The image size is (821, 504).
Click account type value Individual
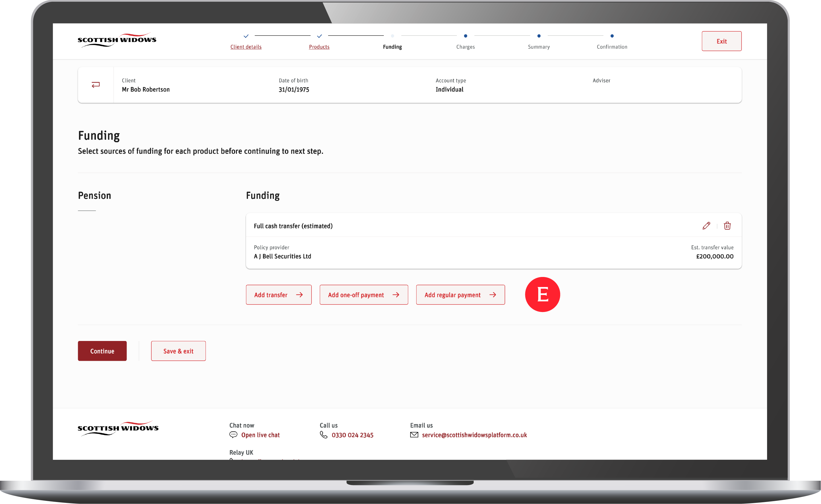pos(449,89)
